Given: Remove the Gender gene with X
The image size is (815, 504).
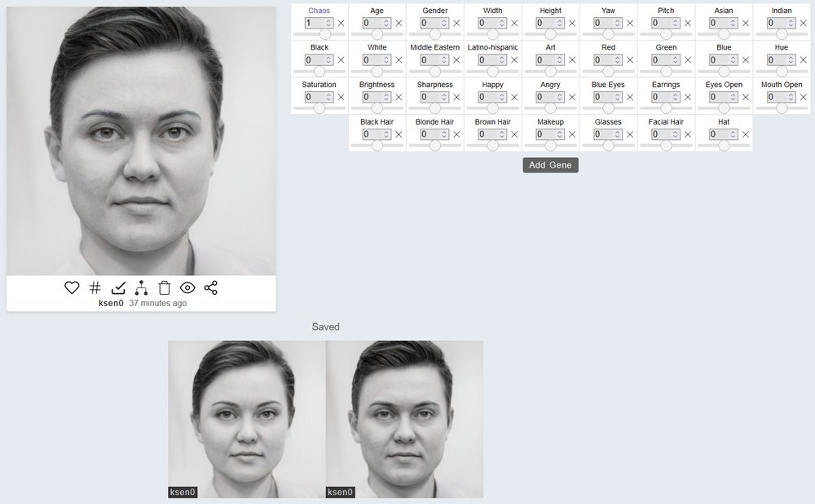Looking at the screenshot, I should click(x=456, y=24).
